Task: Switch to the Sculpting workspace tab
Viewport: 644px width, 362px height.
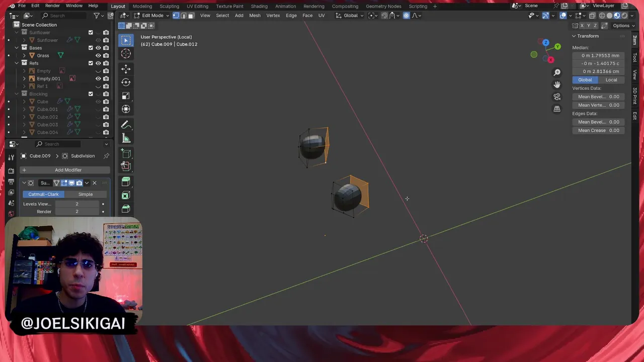Action: coord(169,6)
